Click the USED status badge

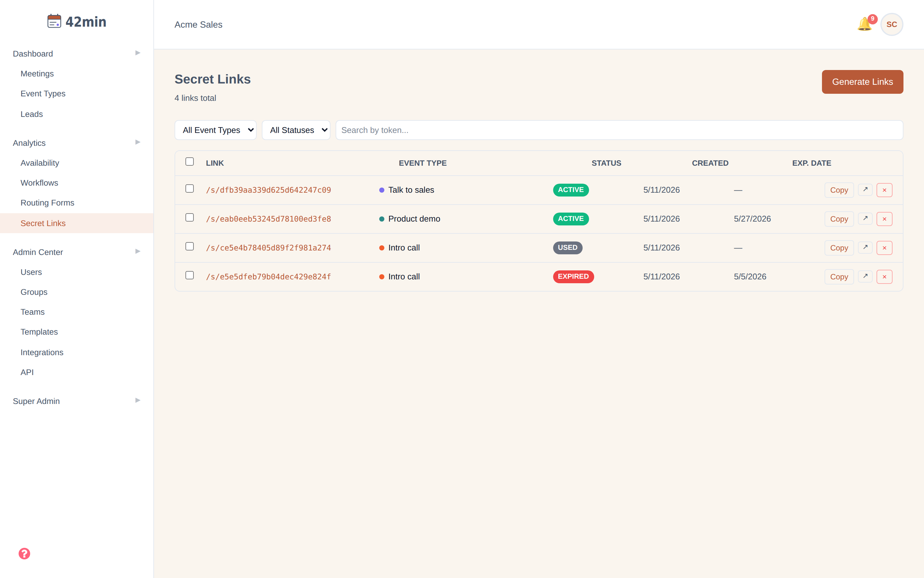click(x=567, y=248)
